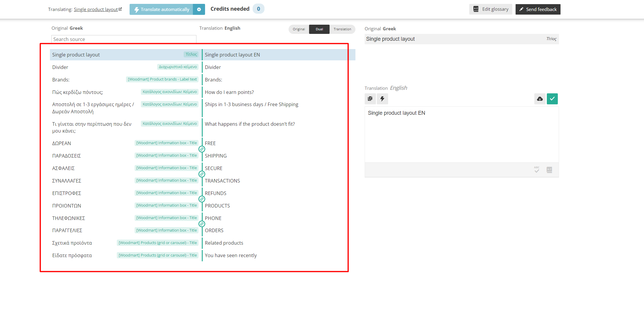Switch to the Translation view tab
644x316 pixels.
[x=342, y=29]
